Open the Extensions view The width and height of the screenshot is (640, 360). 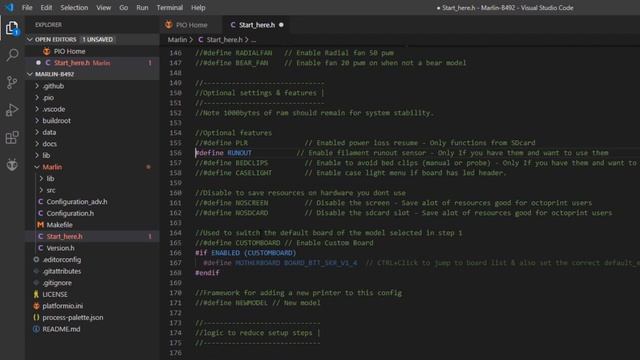point(12,137)
